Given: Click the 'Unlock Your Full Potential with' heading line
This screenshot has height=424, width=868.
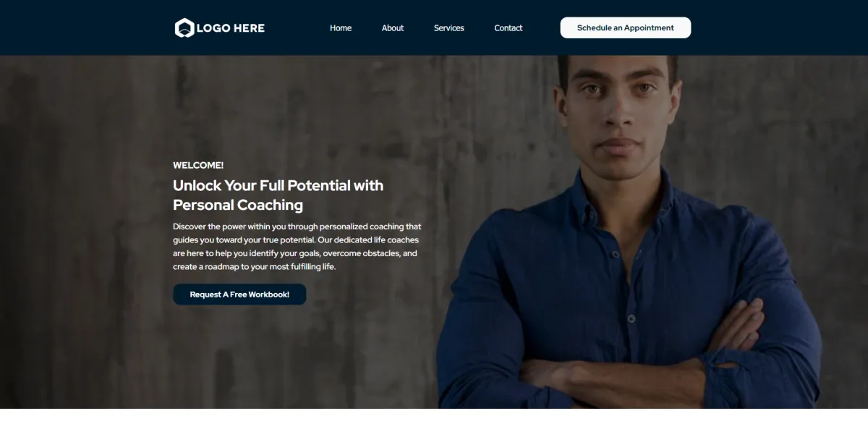Looking at the screenshot, I should (x=278, y=185).
